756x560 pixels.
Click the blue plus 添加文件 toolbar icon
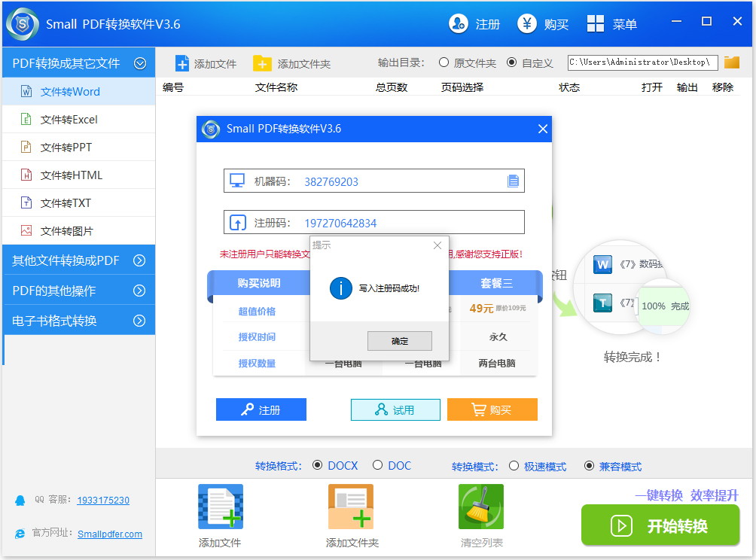pos(181,64)
